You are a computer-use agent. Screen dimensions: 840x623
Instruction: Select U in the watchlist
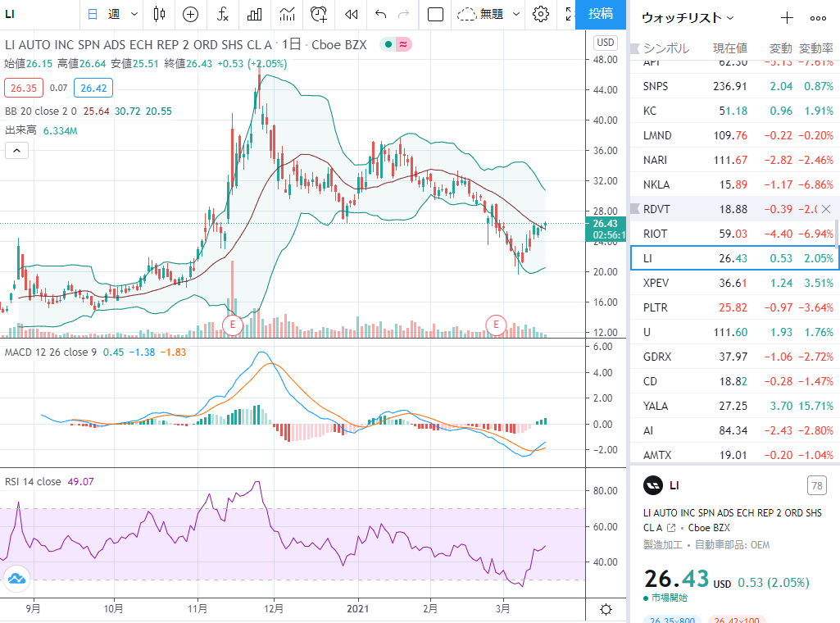click(x=733, y=332)
